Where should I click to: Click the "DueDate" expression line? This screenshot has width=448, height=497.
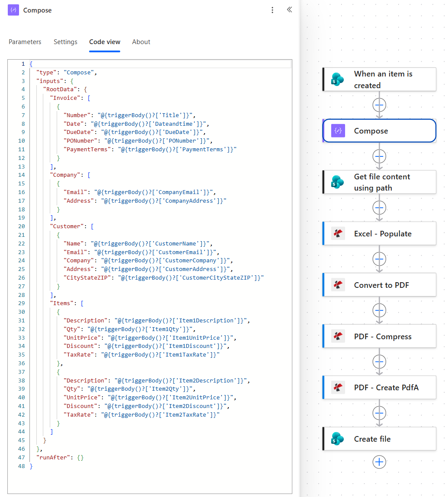[134, 132]
